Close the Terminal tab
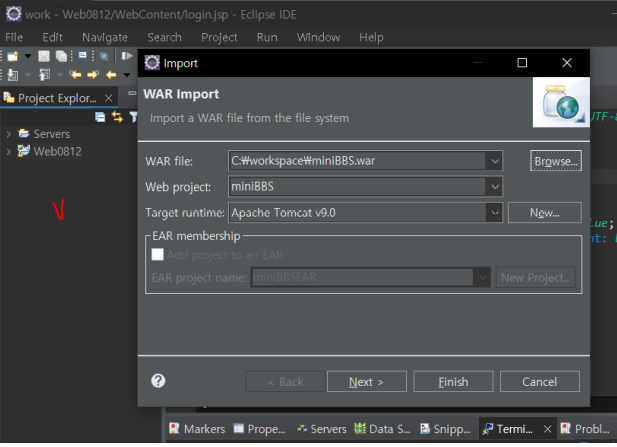Screen dimensions: 617x447 (547, 429)
